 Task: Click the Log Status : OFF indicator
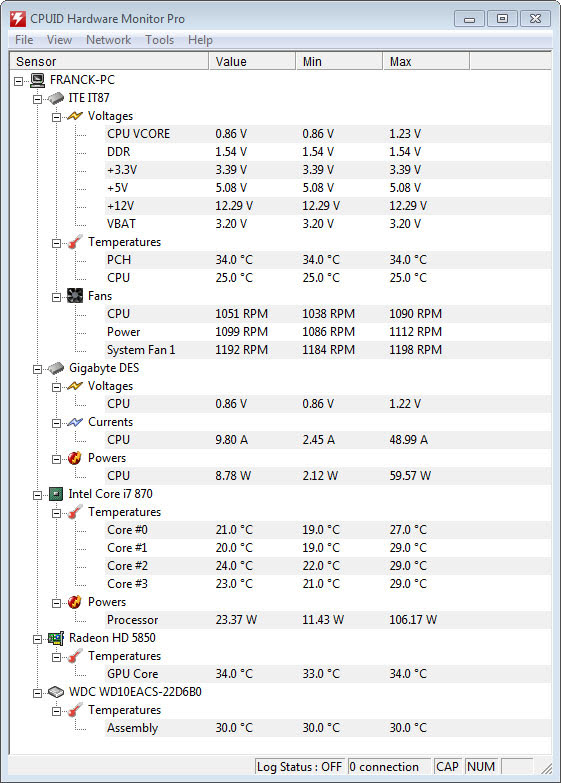299,767
